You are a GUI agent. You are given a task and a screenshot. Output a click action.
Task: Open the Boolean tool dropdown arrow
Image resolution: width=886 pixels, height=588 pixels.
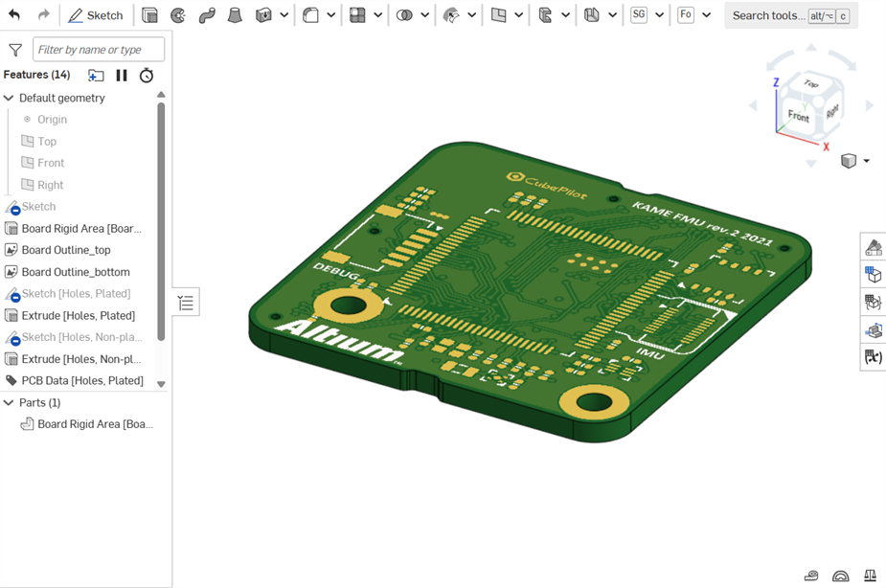pos(425,15)
